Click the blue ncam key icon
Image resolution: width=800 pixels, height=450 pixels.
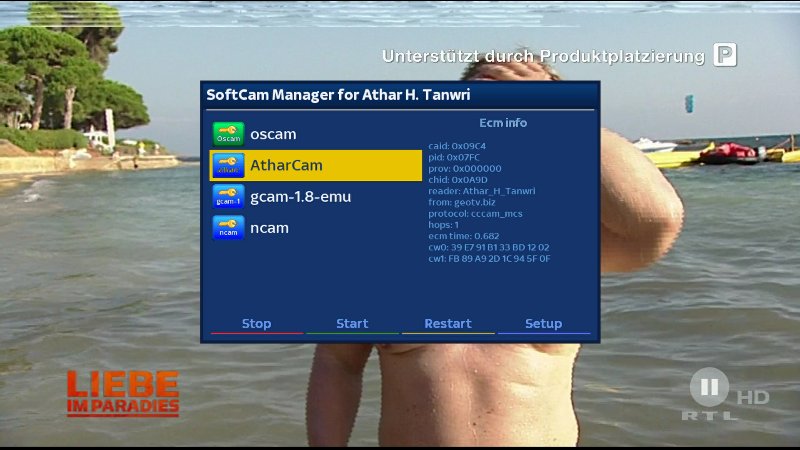pyautogui.click(x=228, y=228)
